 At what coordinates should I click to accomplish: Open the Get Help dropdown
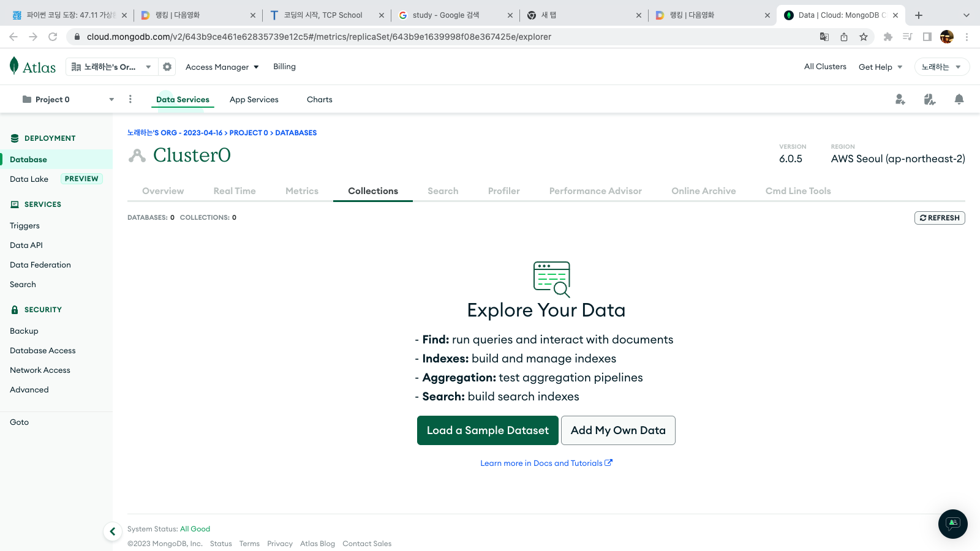(880, 67)
